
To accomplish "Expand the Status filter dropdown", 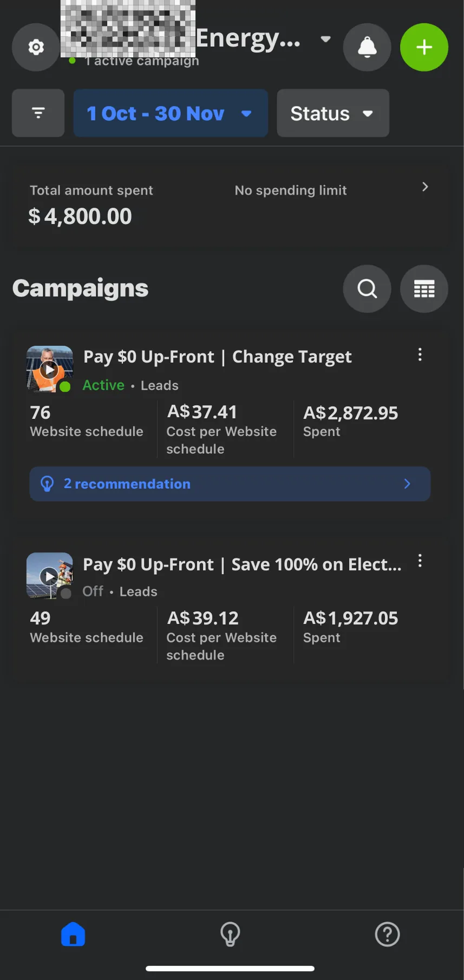I will click(x=333, y=113).
